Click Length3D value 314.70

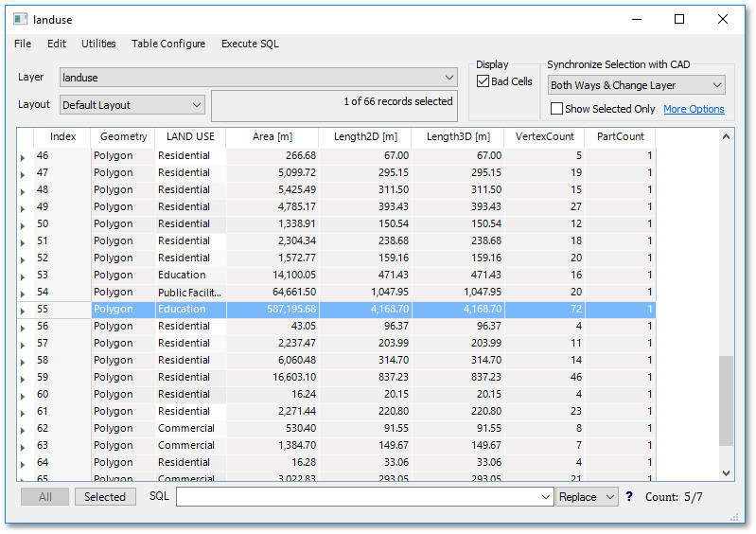[458, 360]
